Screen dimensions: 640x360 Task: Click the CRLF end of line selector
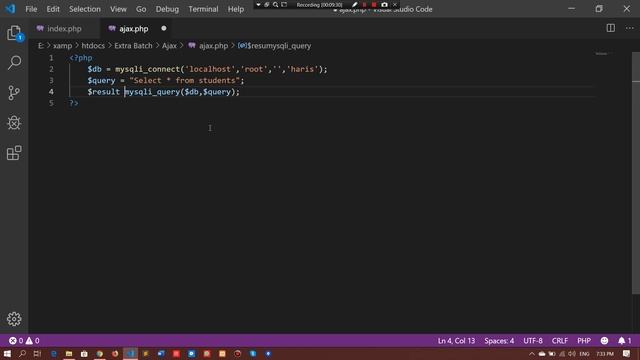[560, 340]
